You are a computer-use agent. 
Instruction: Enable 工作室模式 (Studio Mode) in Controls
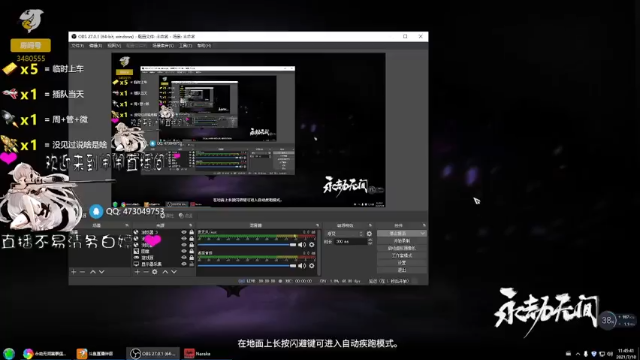402,256
